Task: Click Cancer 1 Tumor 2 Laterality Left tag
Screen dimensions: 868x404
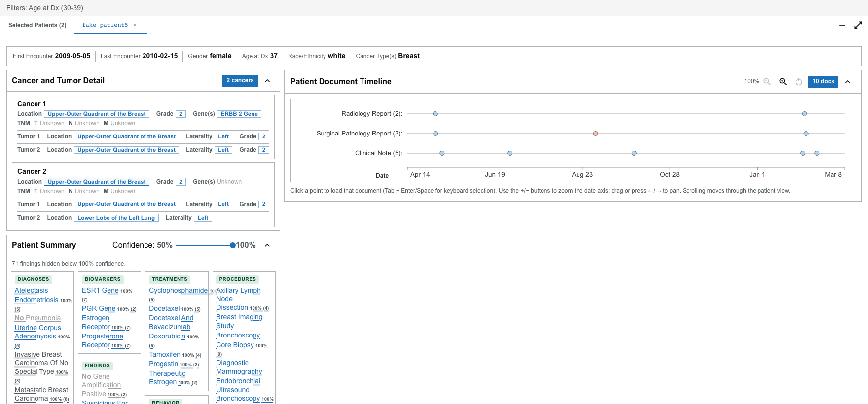Action: [x=223, y=150]
